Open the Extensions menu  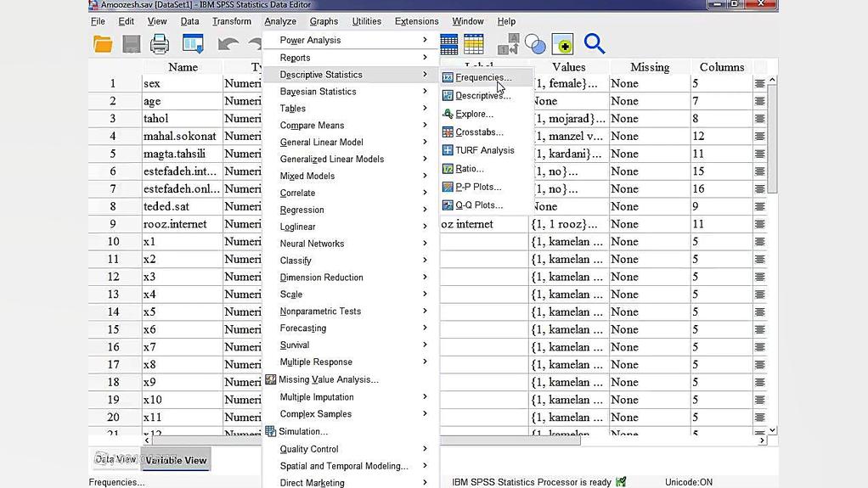[416, 21]
